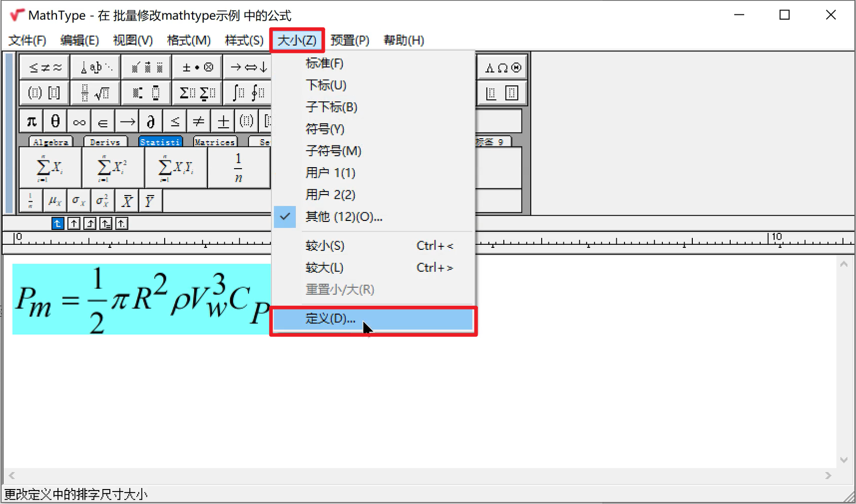The image size is (856, 504).
Task: Insert parentheses fence from the symbol bar
Action: pyautogui.click(x=246, y=122)
